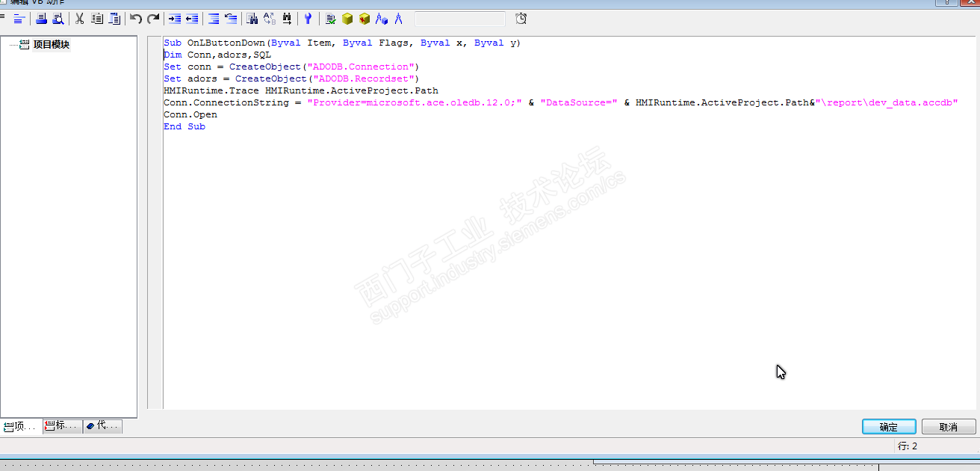The width and height of the screenshot is (980, 471).
Task: Click the Conn.Open code line
Action: [190, 114]
